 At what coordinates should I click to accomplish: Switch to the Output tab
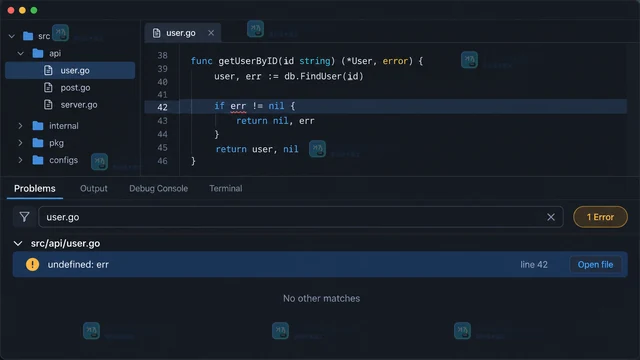pyautogui.click(x=94, y=189)
